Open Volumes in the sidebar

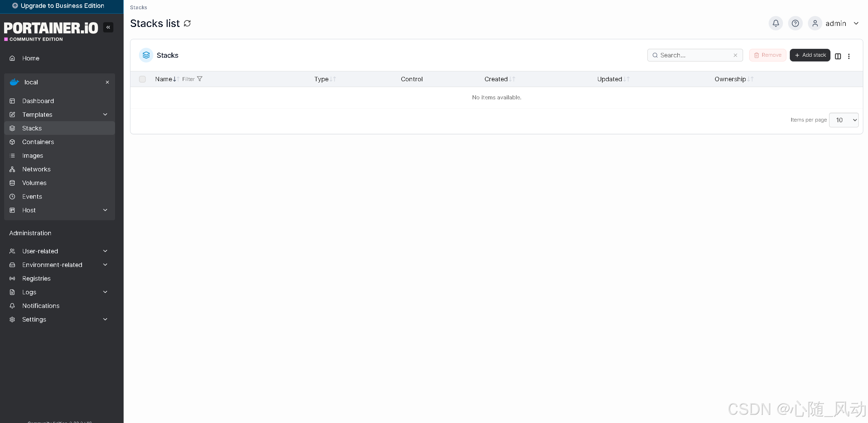(34, 183)
